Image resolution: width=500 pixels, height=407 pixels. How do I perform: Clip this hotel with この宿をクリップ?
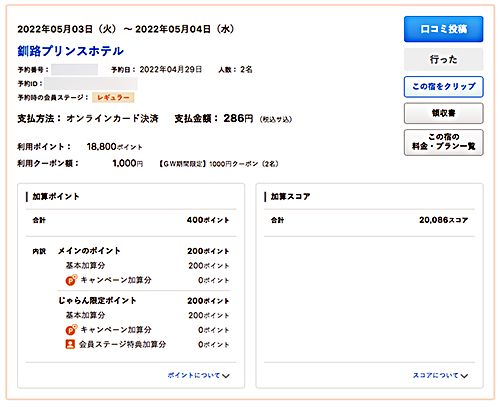pos(444,87)
